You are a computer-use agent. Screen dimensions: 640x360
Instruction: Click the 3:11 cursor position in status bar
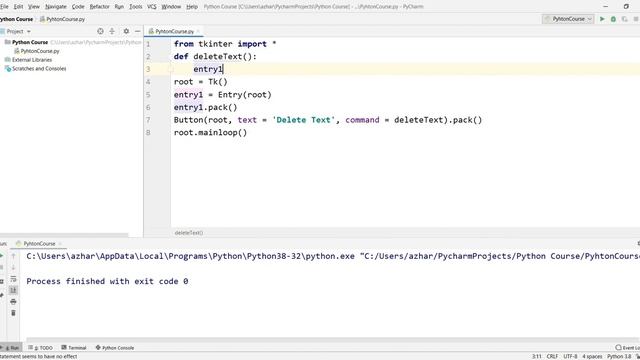pyautogui.click(x=537, y=356)
